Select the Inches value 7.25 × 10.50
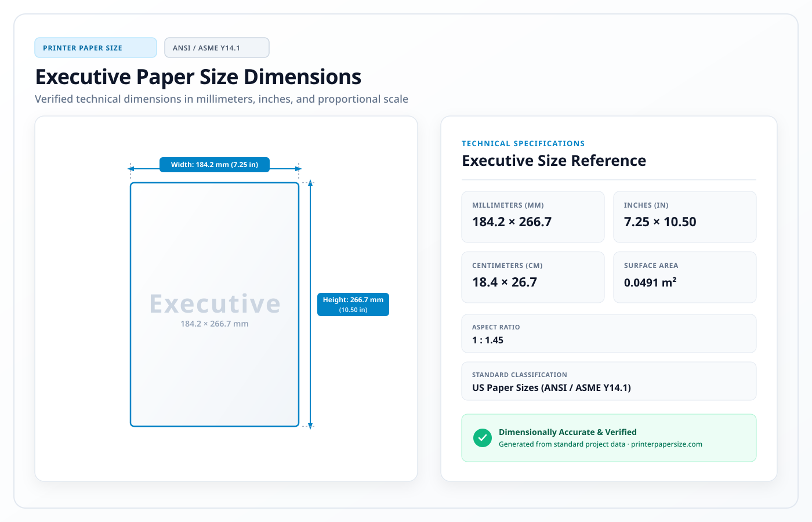Viewport: 812px width, 522px height. point(660,222)
